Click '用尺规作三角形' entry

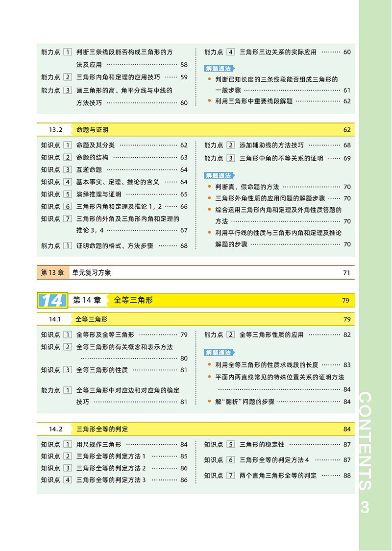coord(98,445)
